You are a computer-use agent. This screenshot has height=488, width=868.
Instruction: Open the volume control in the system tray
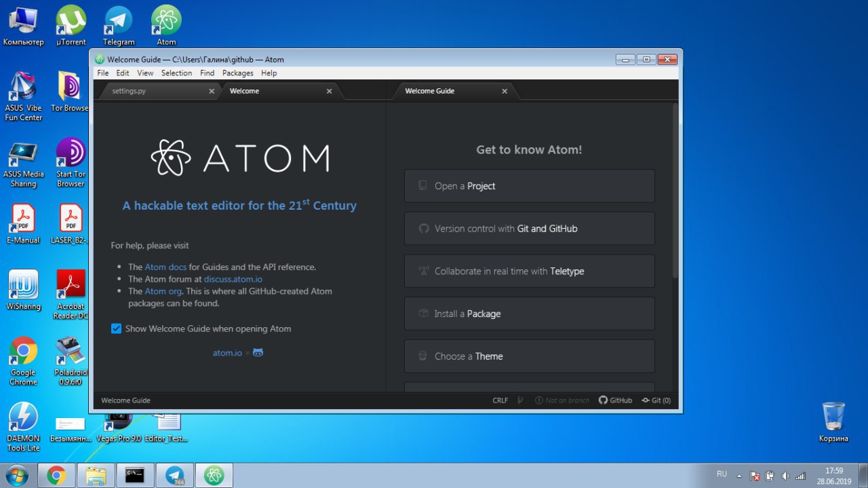click(x=785, y=476)
